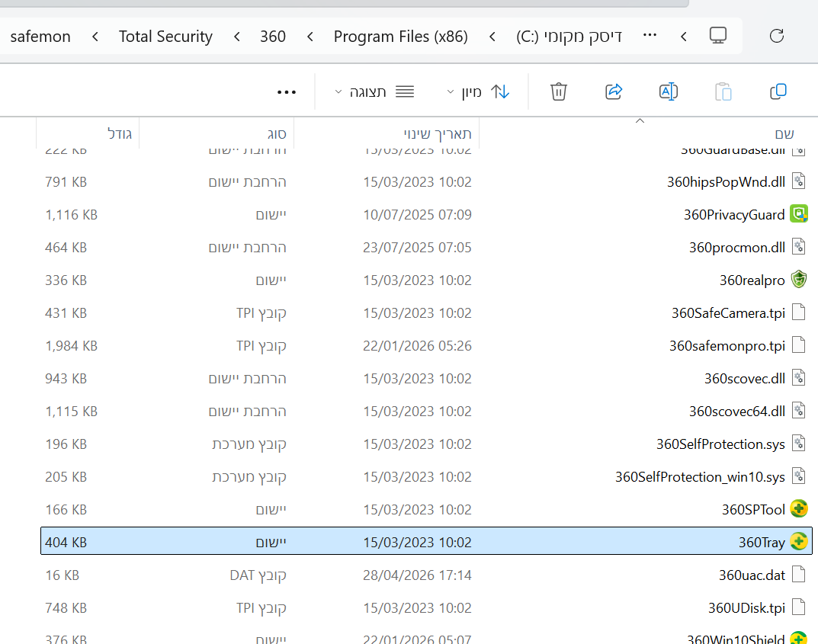Screen dimensions: 818x644
Task: Click the Copy toolbar icon
Action: [778, 91]
